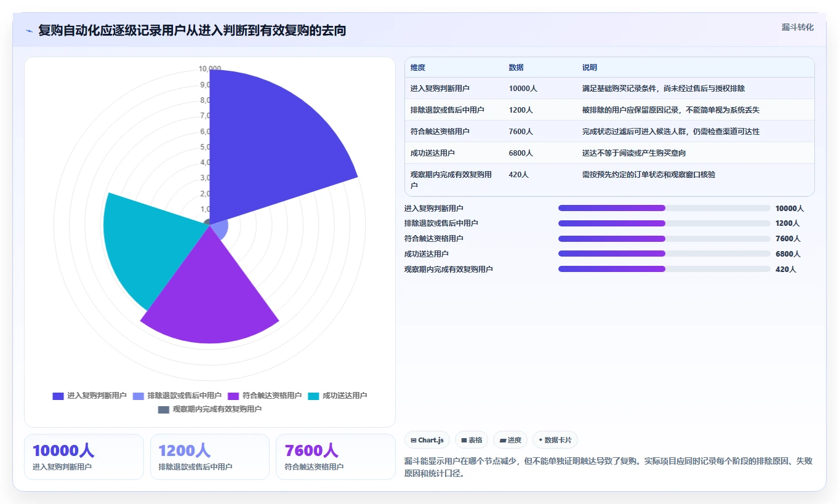This screenshot has height=504, width=839.
Task: Click footer note starting 漏斗能显示用户
Action: tap(609, 468)
